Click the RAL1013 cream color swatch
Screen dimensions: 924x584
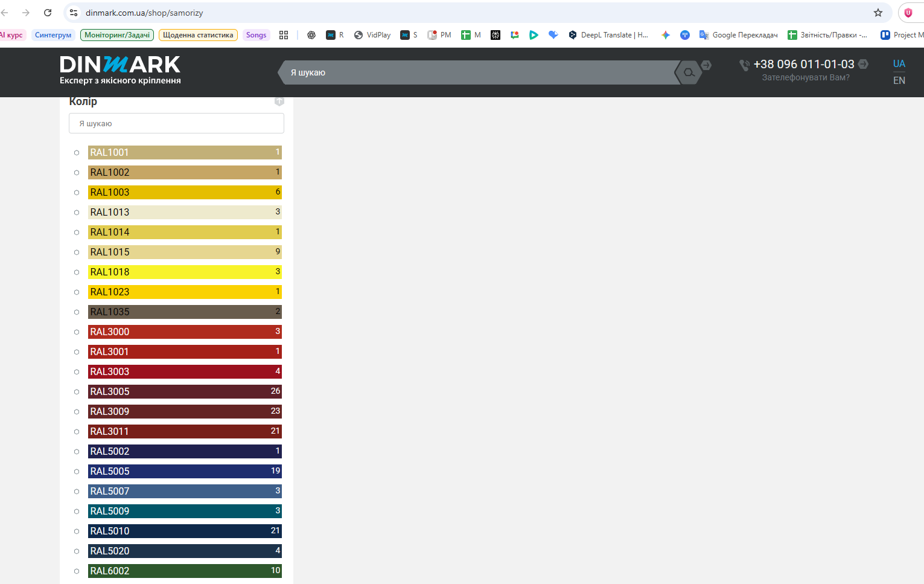coord(185,213)
